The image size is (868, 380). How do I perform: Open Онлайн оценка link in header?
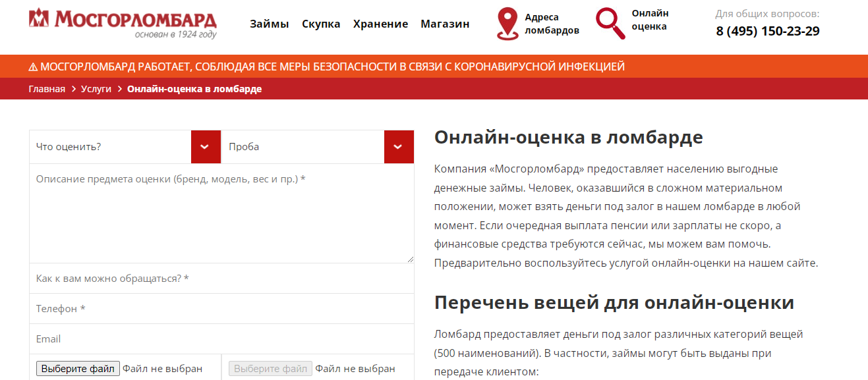pyautogui.click(x=650, y=20)
